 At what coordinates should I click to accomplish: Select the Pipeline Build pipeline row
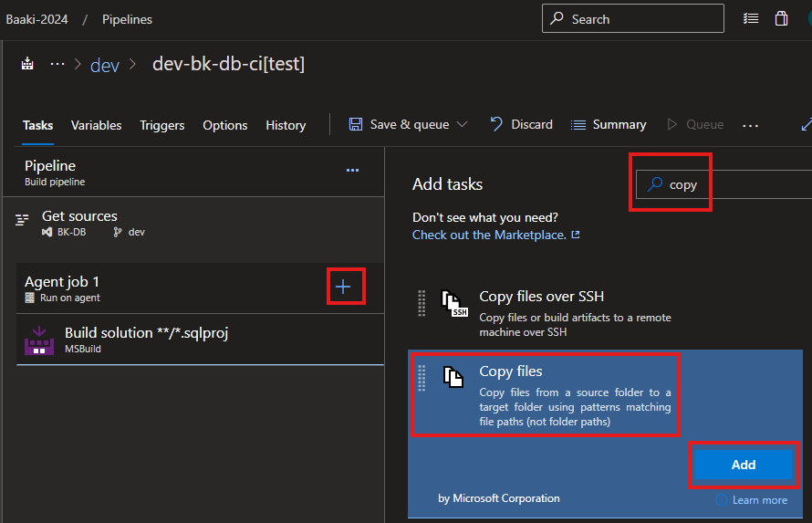tap(193, 173)
